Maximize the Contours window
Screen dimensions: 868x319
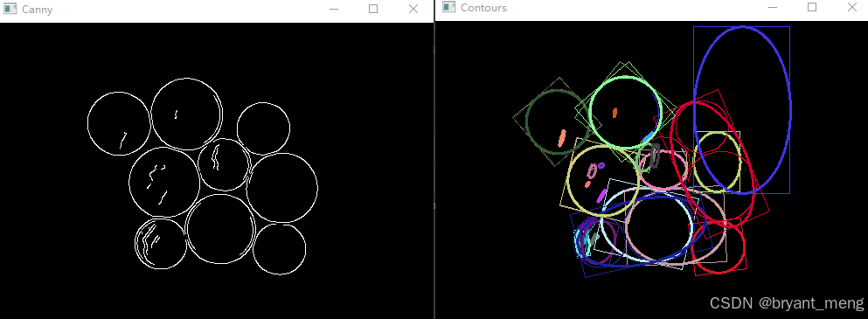(812, 7)
